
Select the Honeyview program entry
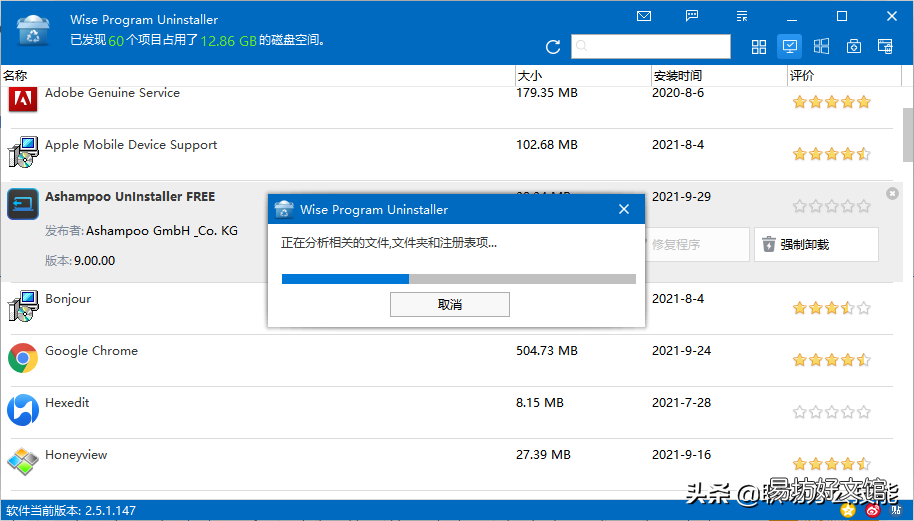pyautogui.click(x=451, y=464)
